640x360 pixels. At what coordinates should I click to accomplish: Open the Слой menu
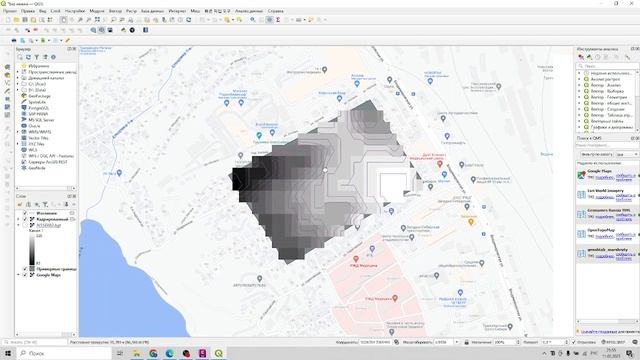click(56, 11)
